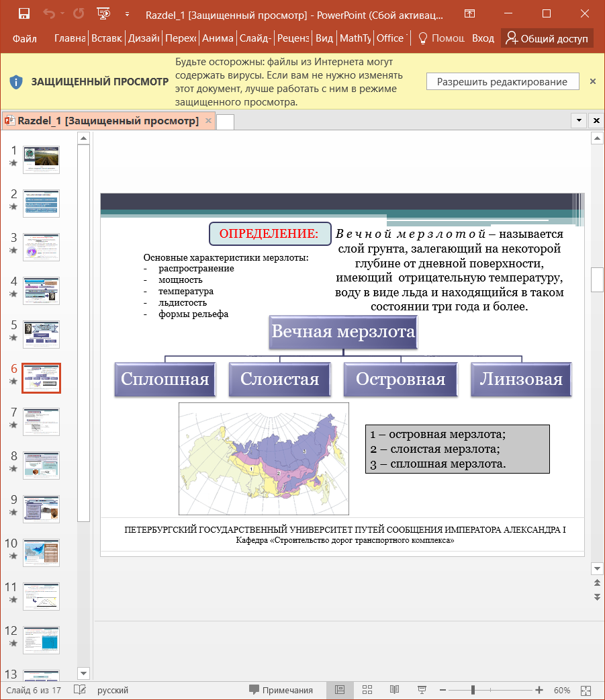Click the spell check icon in status bar
Image resolution: width=605 pixels, height=700 pixels.
(x=79, y=690)
